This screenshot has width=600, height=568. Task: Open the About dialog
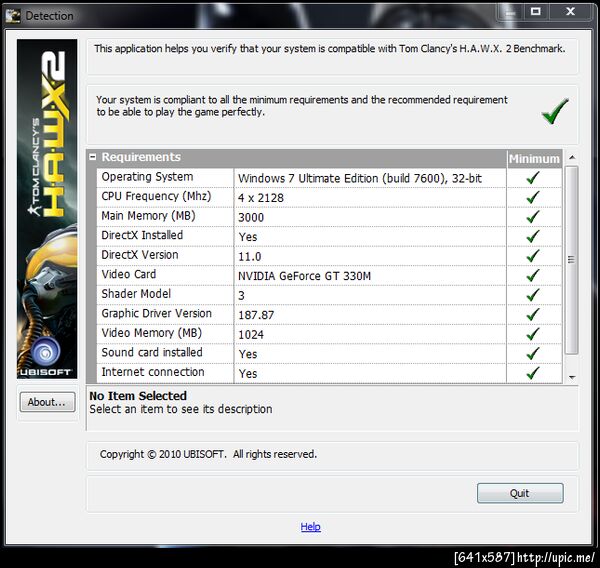[x=47, y=402]
